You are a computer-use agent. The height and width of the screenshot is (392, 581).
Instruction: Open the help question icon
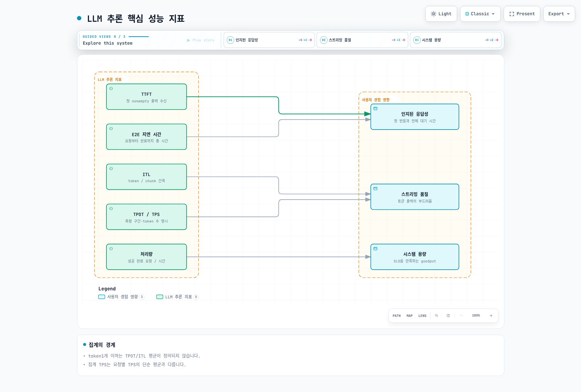448,316
